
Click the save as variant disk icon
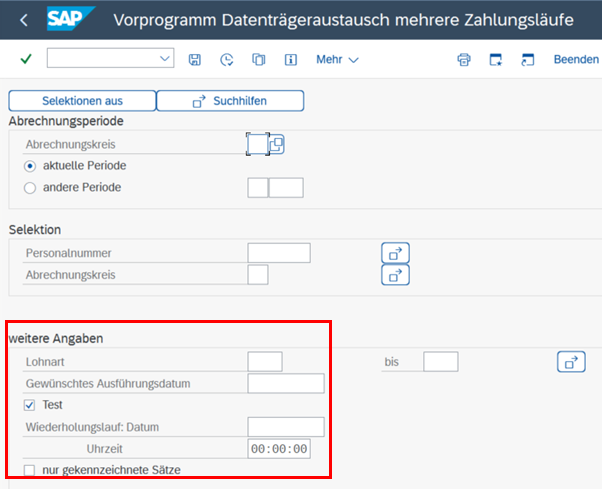(x=195, y=60)
